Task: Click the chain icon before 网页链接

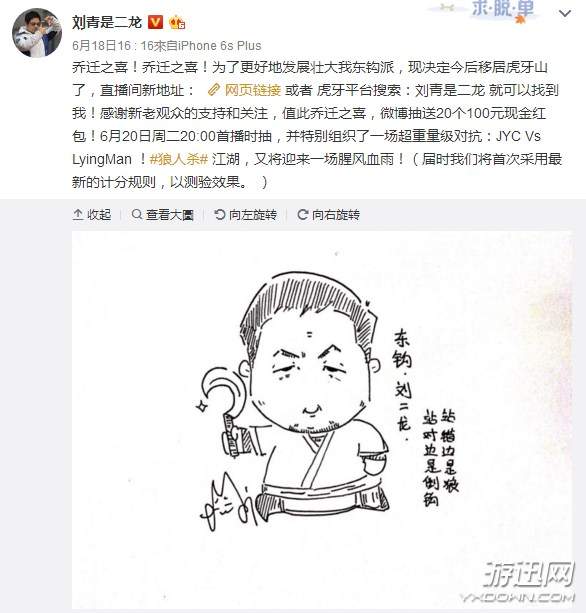Action: 214,90
